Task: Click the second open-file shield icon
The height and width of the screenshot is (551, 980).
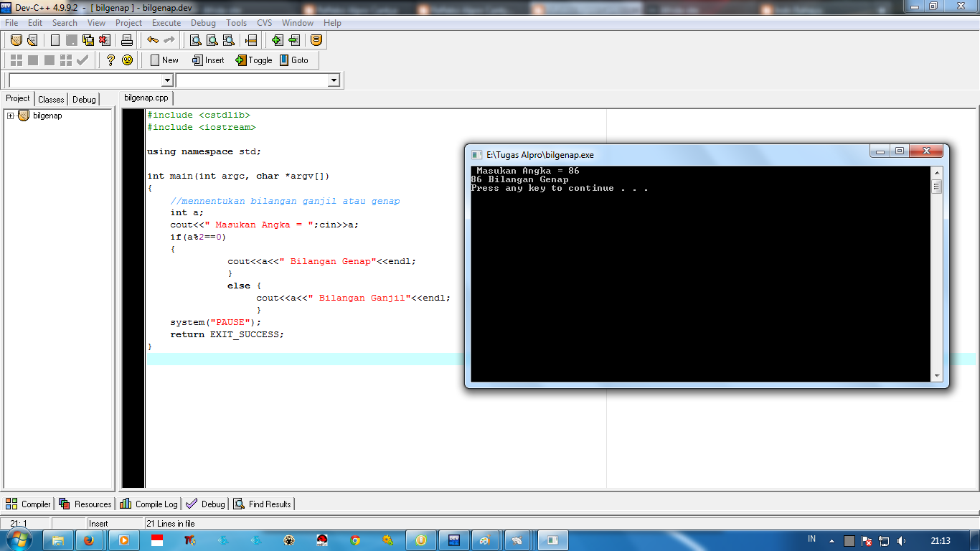Action: pos(32,40)
